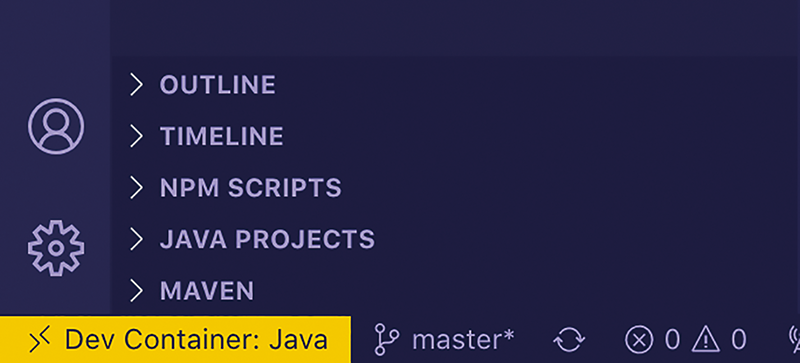The width and height of the screenshot is (800, 363).
Task: Select the OUTLINE section header label
Action: coord(218,85)
